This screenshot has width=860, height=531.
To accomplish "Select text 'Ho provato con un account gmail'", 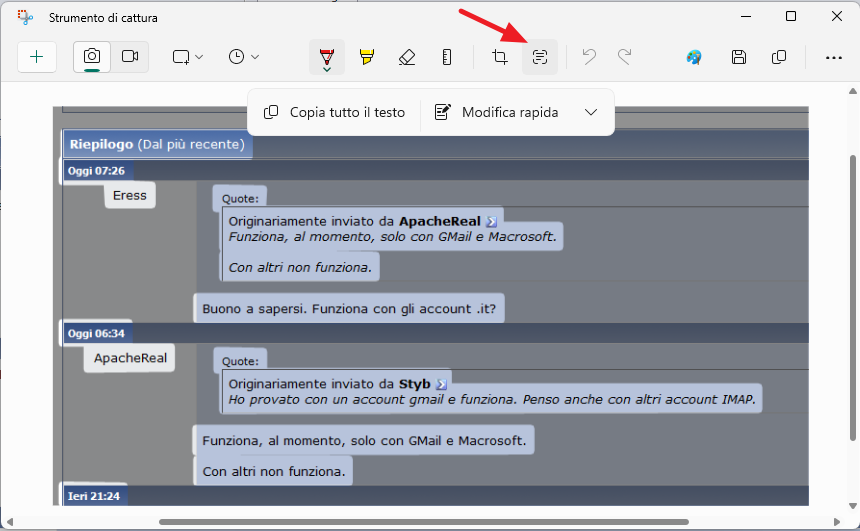I will (x=336, y=400).
